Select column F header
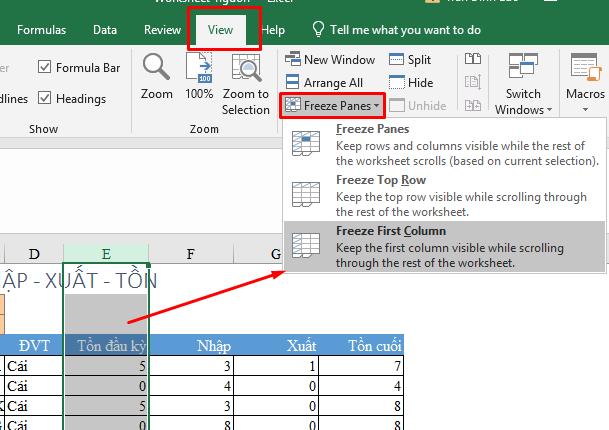 191,254
